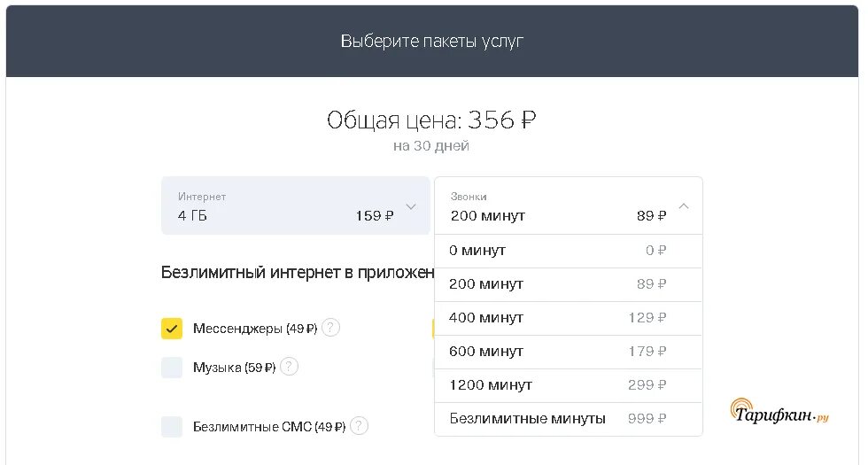Pick the 1200 минут option
Image resolution: width=868 pixels, height=465 pixels.
pyautogui.click(x=569, y=386)
